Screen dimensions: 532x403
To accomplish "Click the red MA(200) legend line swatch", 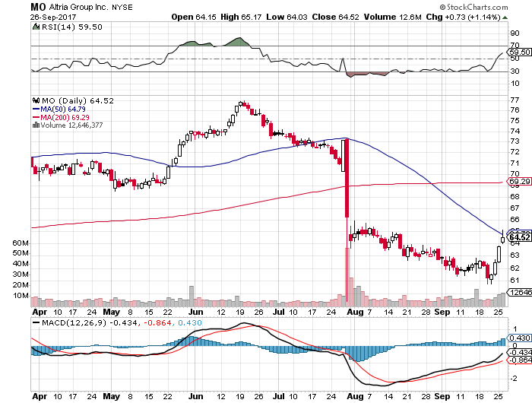I will [33, 116].
